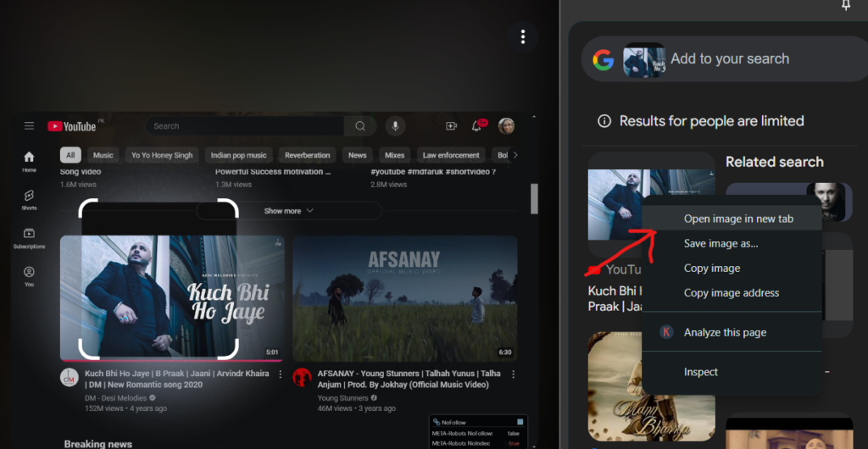Open options for Kuch Bhi Ho Jaye video
The width and height of the screenshot is (868, 449).
point(280,374)
